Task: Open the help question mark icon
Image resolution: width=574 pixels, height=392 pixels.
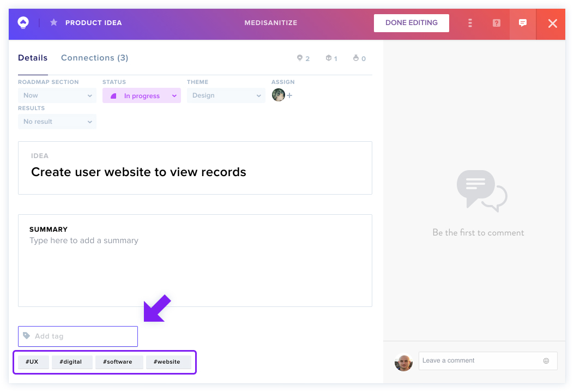Action: coord(497,23)
